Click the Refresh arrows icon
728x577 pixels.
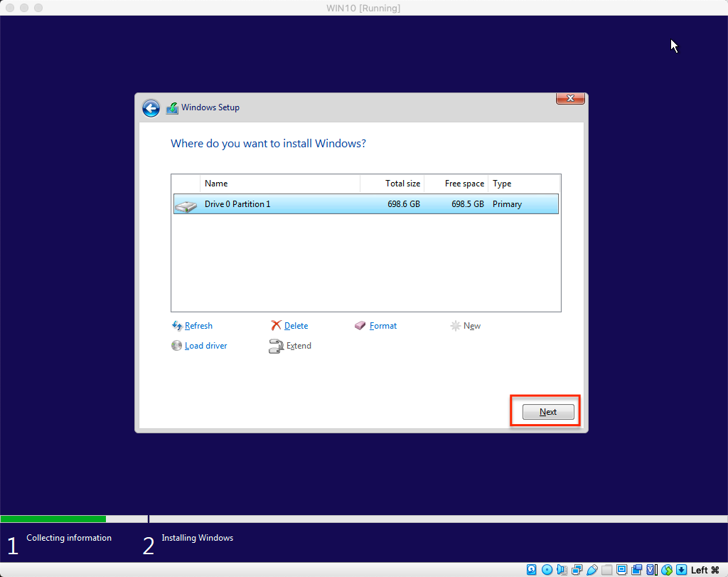[177, 326]
